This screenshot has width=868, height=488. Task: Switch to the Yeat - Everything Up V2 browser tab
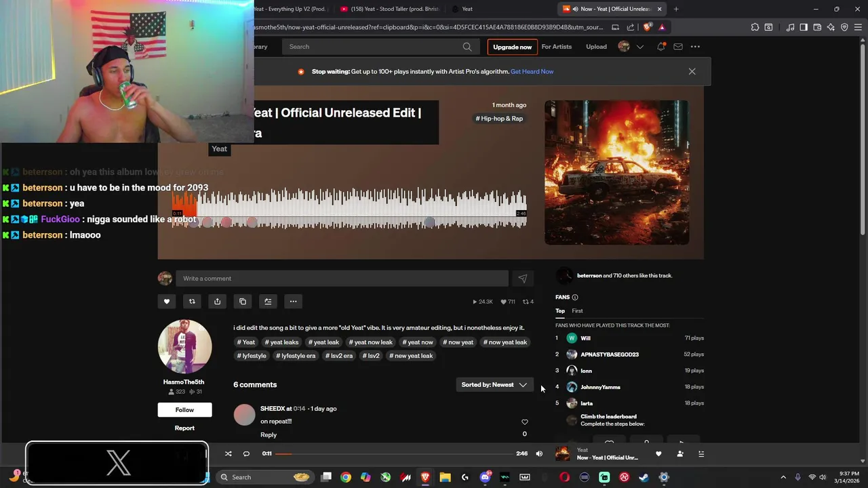292,9
